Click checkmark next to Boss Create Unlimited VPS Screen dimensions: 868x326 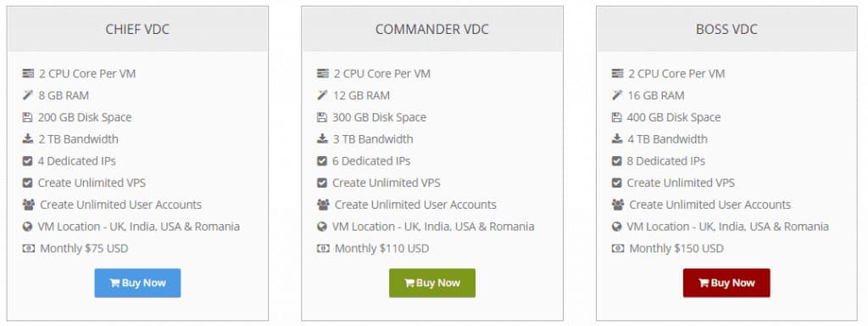coord(617,183)
